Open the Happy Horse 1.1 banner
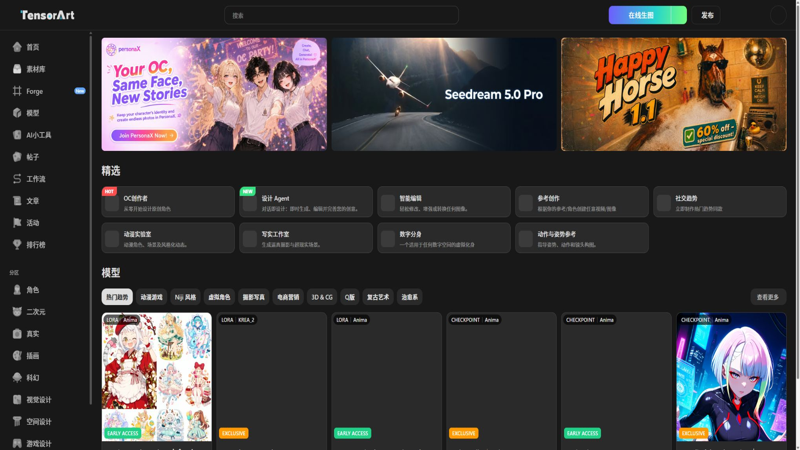This screenshot has width=800, height=450. [x=674, y=94]
